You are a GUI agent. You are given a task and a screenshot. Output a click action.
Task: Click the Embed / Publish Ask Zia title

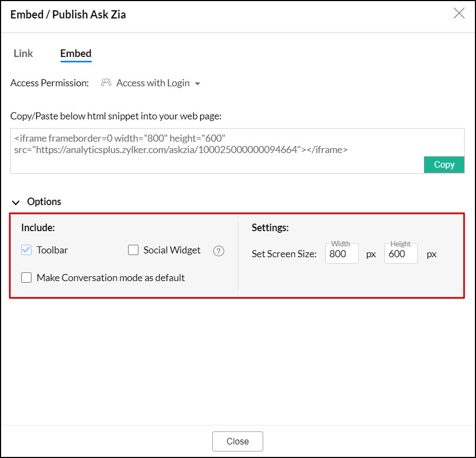coord(68,14)
